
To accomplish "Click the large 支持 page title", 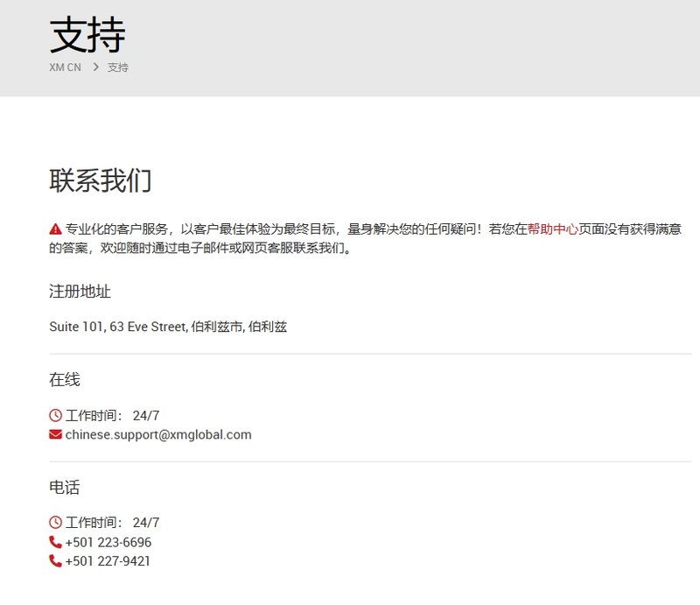I will click(87, 34).
